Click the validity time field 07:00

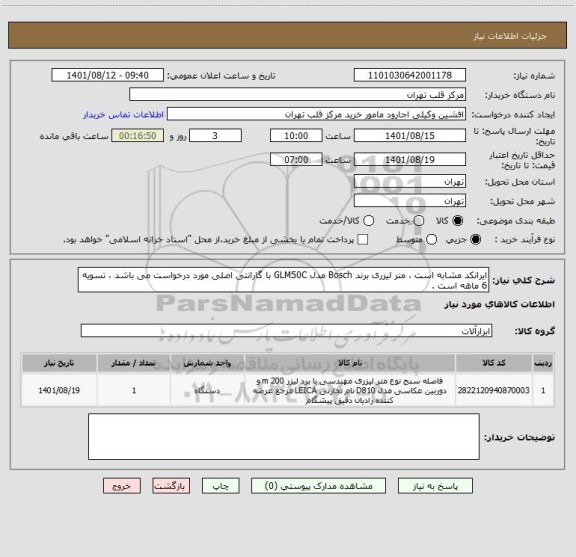pos(296,159)
